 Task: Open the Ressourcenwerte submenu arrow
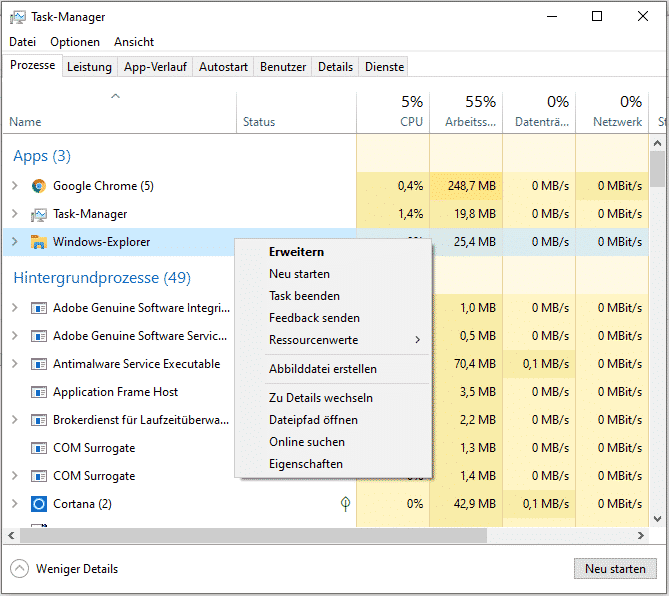click(418, 340)
